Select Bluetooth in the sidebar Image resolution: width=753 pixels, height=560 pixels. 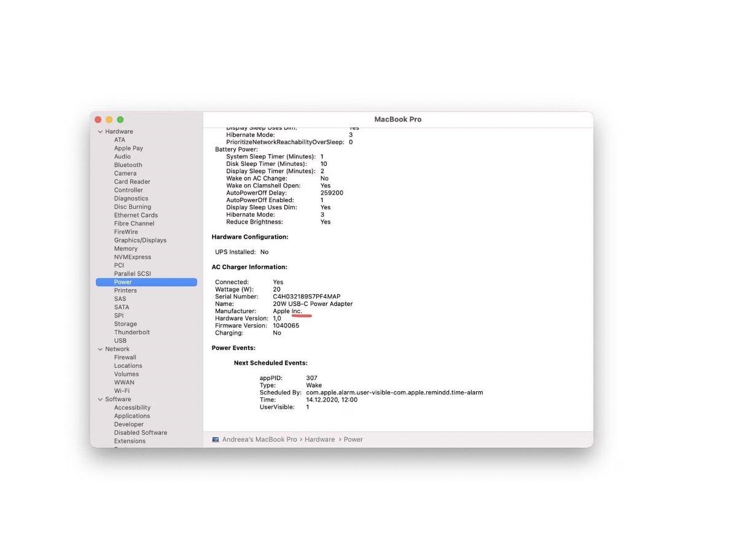(128, 165)
